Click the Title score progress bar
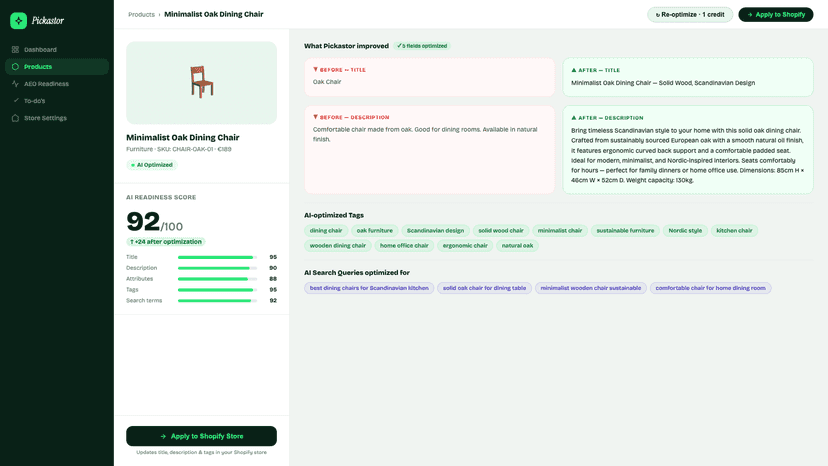Image resolution: width=828 pixels, height=466 pixels. pyautogui.click(x=217, y=257)
